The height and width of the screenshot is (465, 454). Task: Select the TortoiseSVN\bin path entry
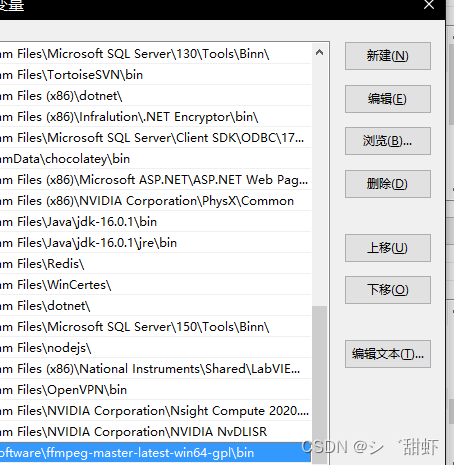(x=155, y=75)
